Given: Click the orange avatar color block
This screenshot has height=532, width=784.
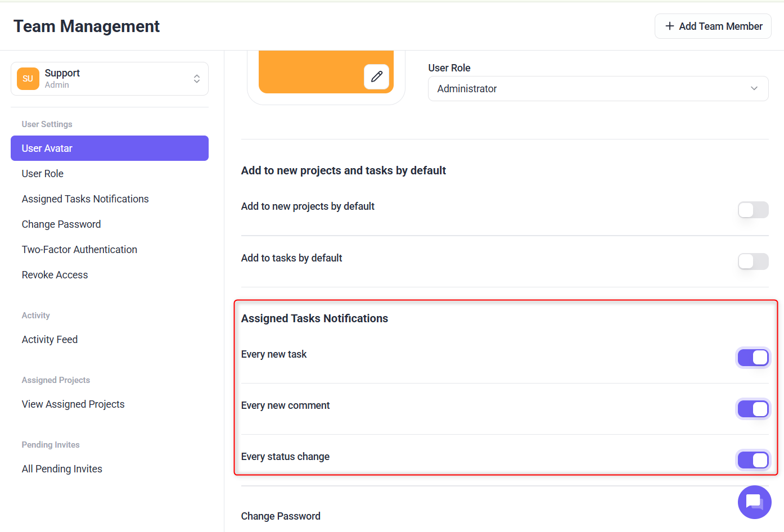Looking at the screenshot, I should 309,71.
